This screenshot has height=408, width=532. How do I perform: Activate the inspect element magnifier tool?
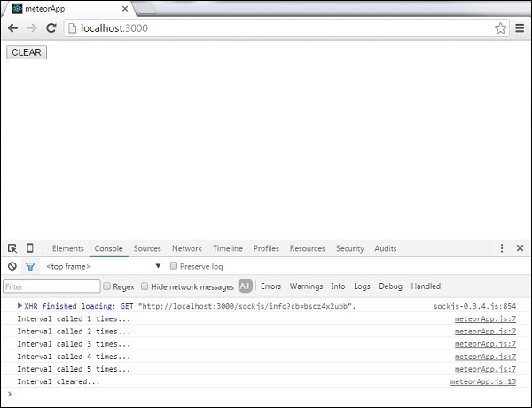pos(12,249)
